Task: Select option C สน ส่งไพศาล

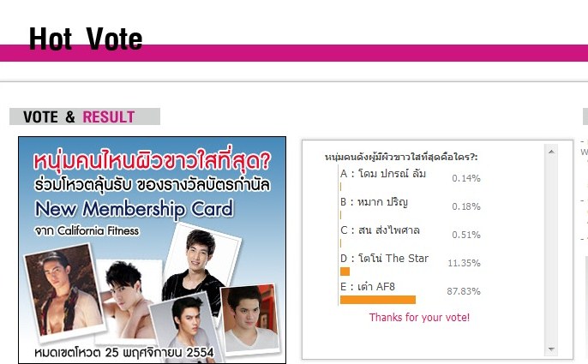Action: 380,230
